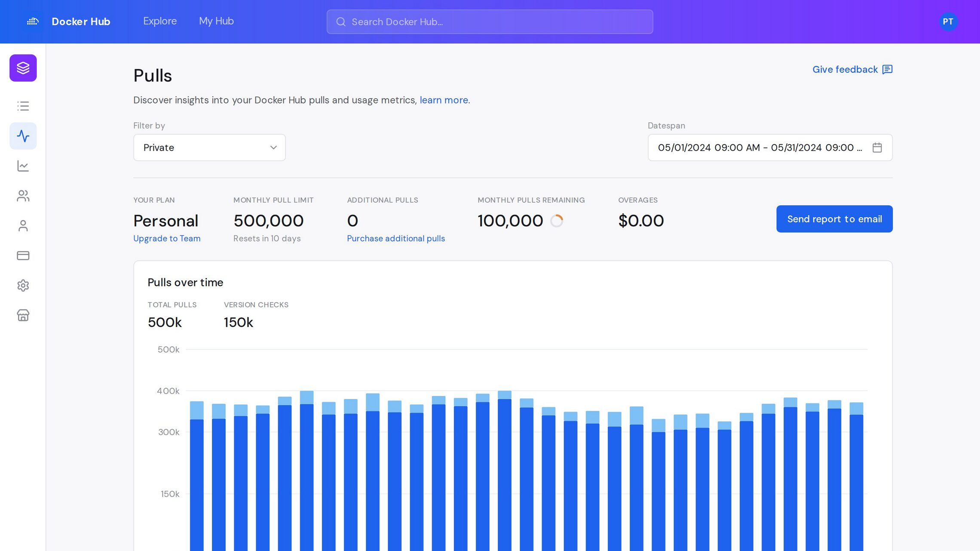Click the 500k total pulls value
The height and width of the screenshot is (551, 980).
click(x=165, y=323)
